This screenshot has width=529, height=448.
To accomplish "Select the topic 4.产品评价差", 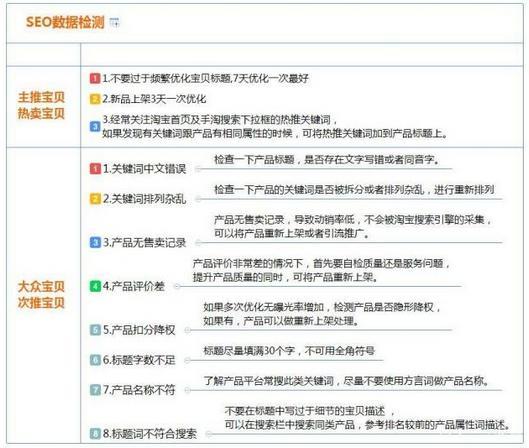I will [x=134, y=286].
